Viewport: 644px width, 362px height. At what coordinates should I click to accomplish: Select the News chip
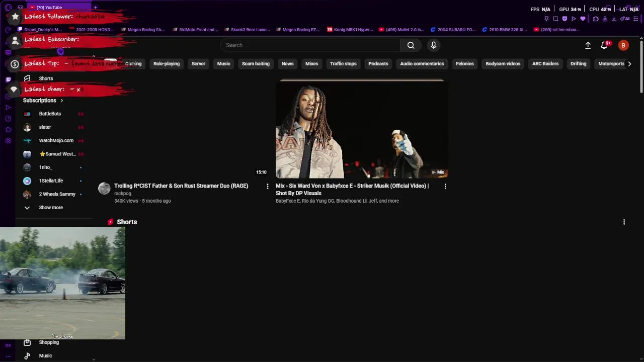[x=287, y=64]
